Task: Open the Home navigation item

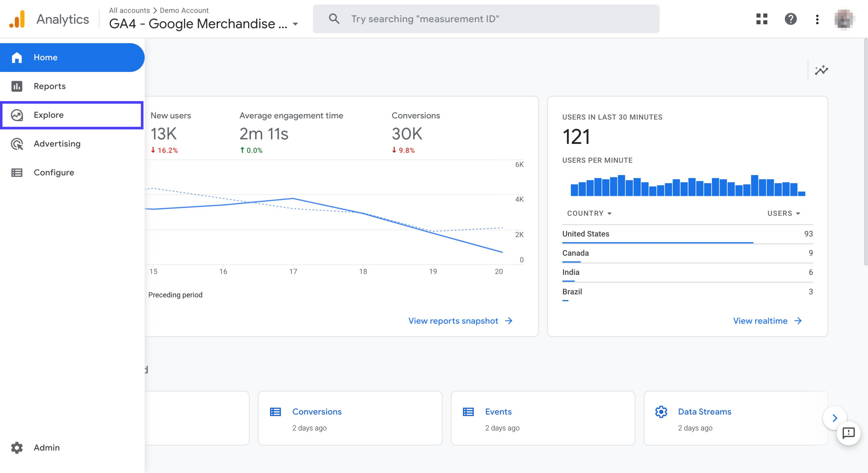Action: [x=72, y=57]
